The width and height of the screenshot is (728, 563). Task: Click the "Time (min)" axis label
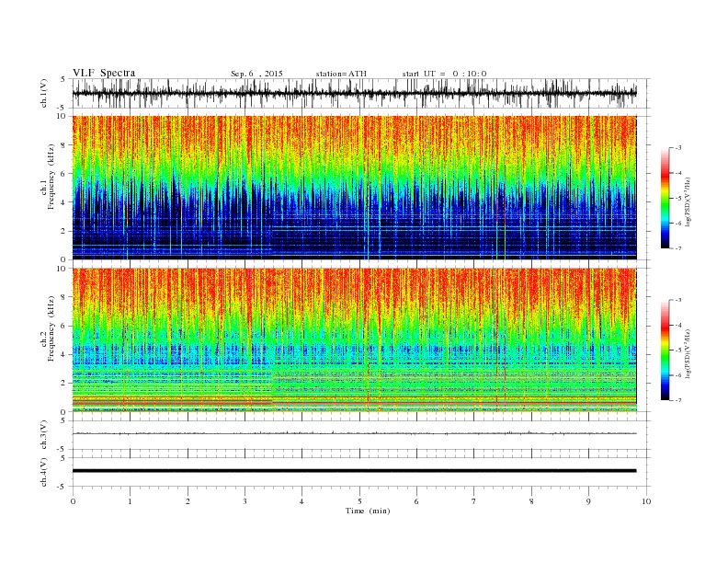tap(368, 511)
